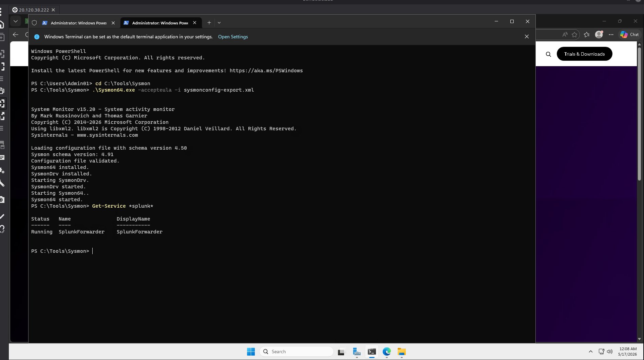Expand the new-tab profile dropdown in Terminal
This screenshot has height=360, width=644.
(219, 23)
